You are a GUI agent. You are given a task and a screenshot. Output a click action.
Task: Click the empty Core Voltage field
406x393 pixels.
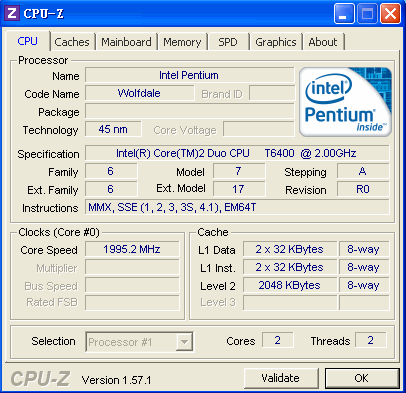click(x=259, y=129)
